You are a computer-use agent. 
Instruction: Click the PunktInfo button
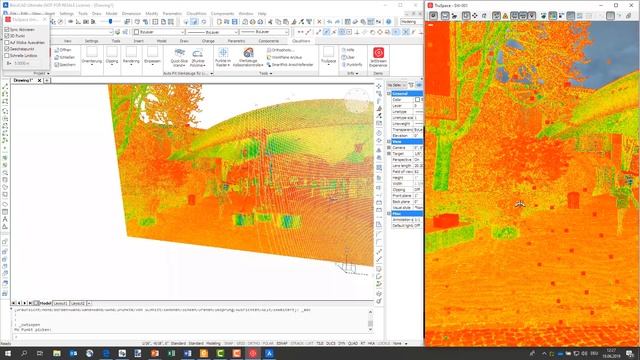tap(352, 64)
